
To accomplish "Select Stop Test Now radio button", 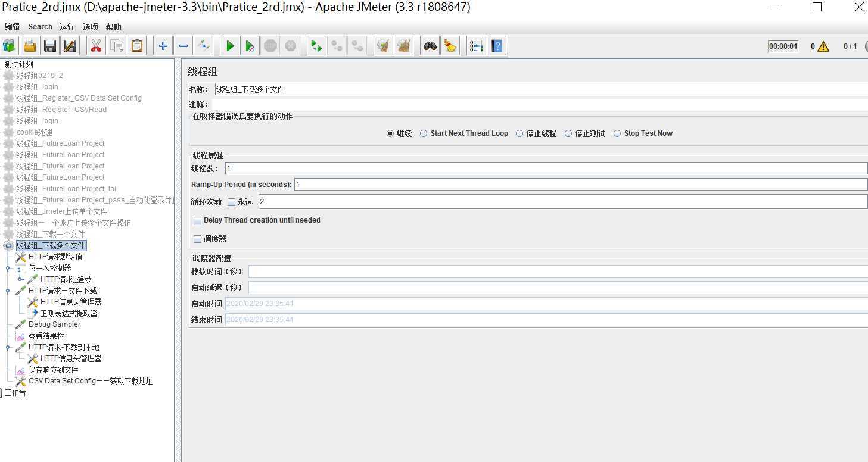I will (x=617, y=133).
